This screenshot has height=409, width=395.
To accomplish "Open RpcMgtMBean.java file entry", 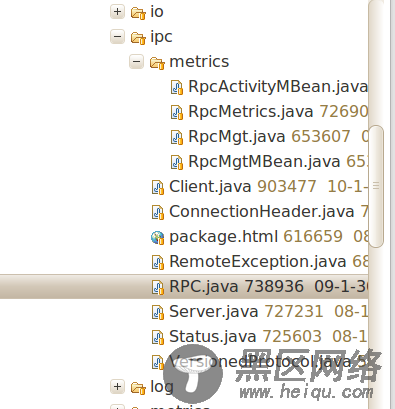I will [x=264, y=162].
